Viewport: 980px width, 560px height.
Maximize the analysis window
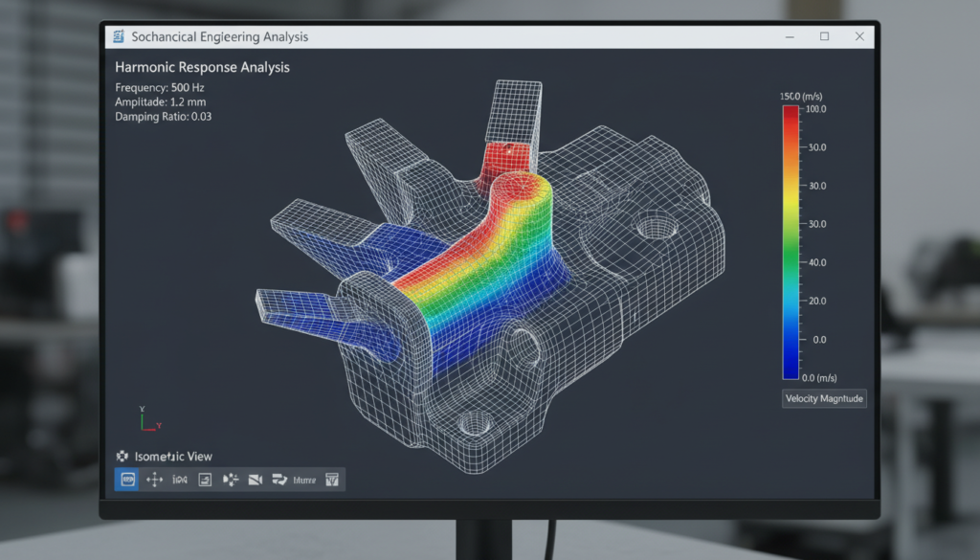point(824,37)
